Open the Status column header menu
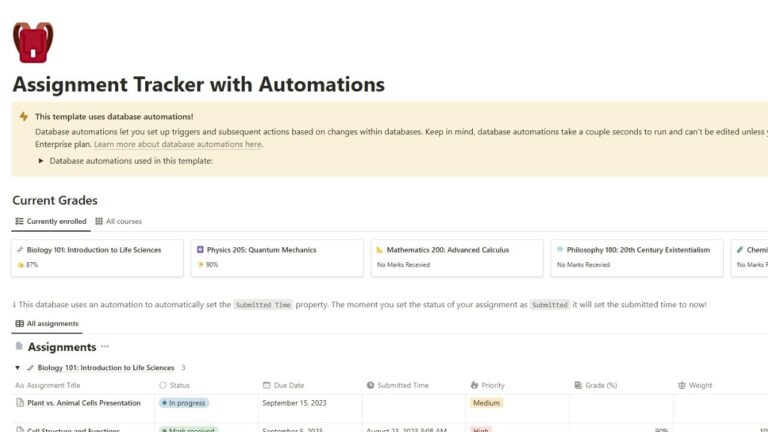Screen dimensions: 768x432 click(179, 385)
